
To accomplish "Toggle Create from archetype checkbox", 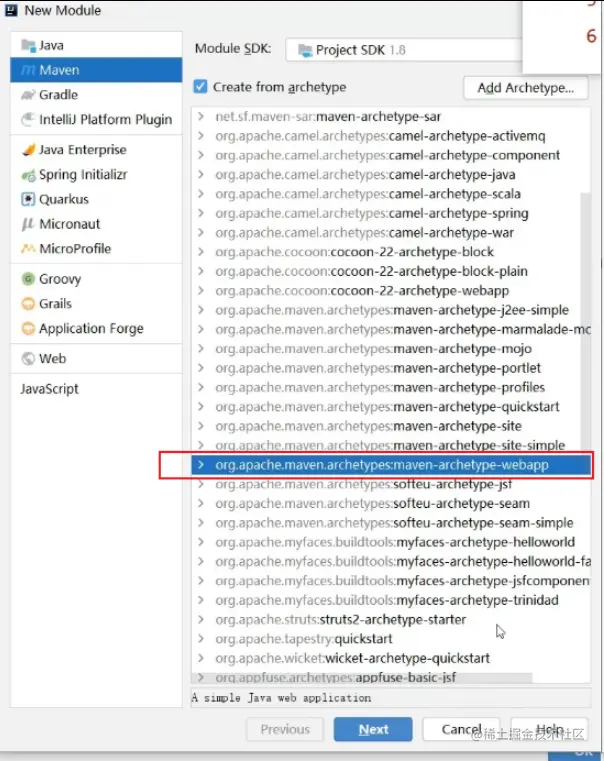I will (x=200, y=87).
